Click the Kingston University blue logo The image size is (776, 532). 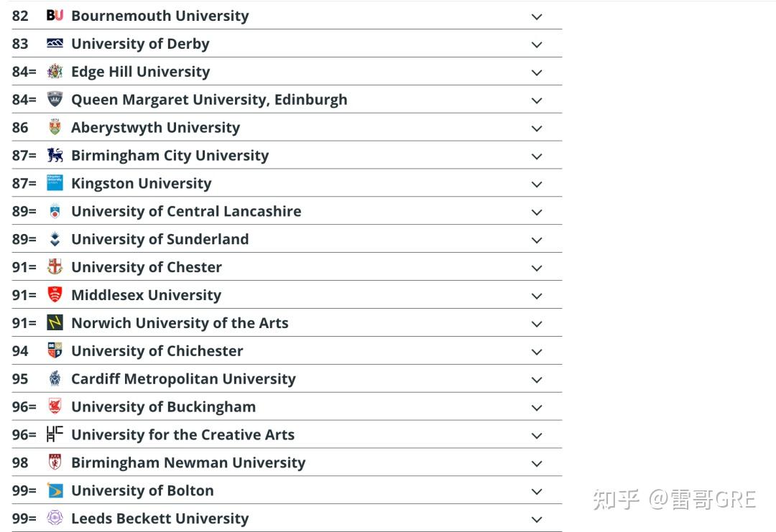55,183
